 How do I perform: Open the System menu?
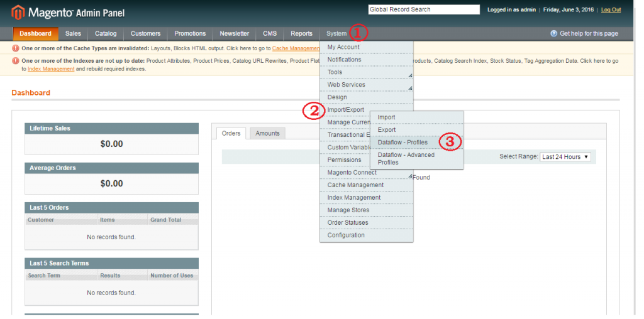336,34
